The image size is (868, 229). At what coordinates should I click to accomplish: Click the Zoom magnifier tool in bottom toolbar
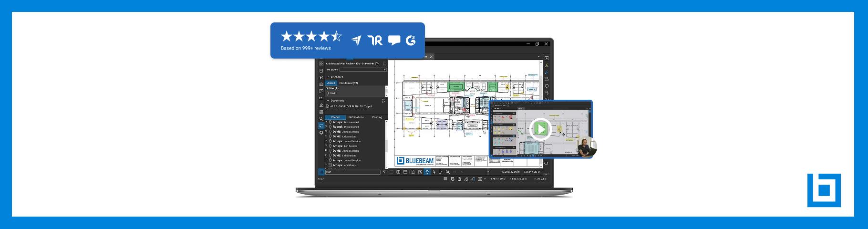(x=448, y=172)
